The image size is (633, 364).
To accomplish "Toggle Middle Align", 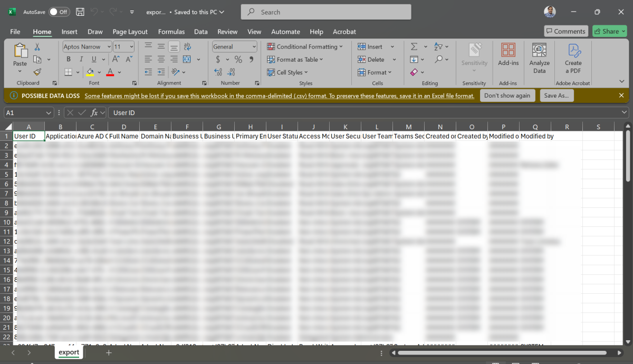I will [161, 46].
